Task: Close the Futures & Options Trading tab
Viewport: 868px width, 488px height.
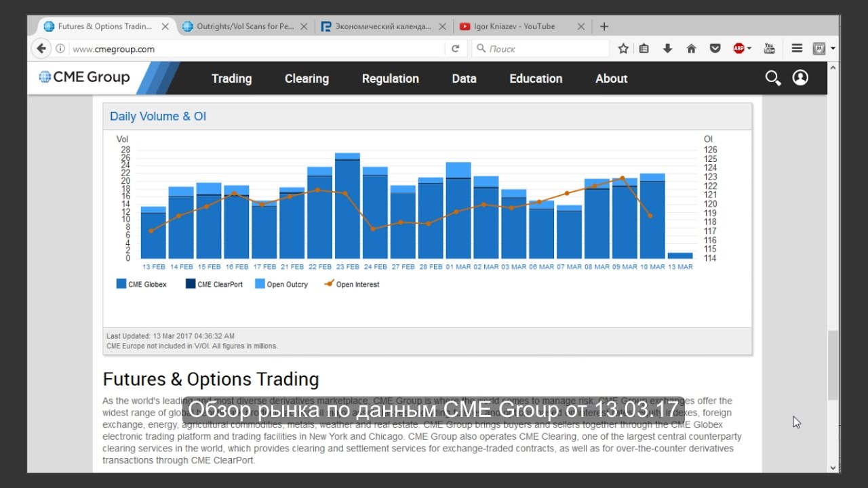Action: (x=165, y=26)
